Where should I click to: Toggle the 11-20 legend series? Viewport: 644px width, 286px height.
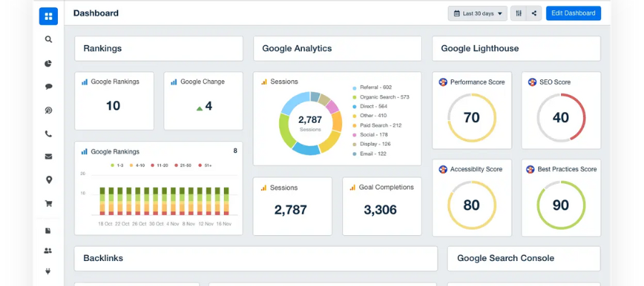tap(159, 165)
